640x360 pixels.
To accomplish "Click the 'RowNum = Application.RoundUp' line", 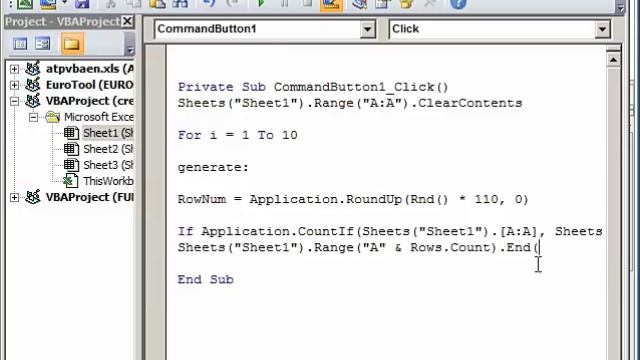I will pos(353,199).
